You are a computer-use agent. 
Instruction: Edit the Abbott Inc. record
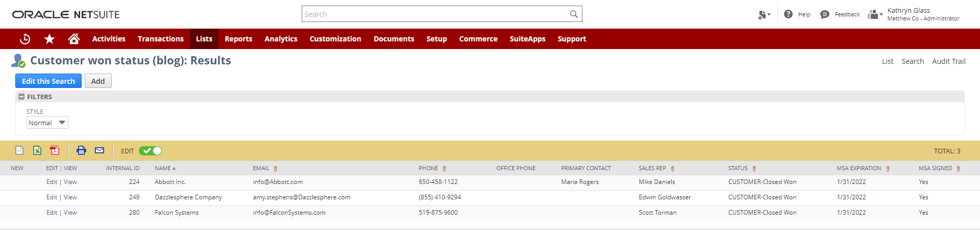(x=52, y=182)
